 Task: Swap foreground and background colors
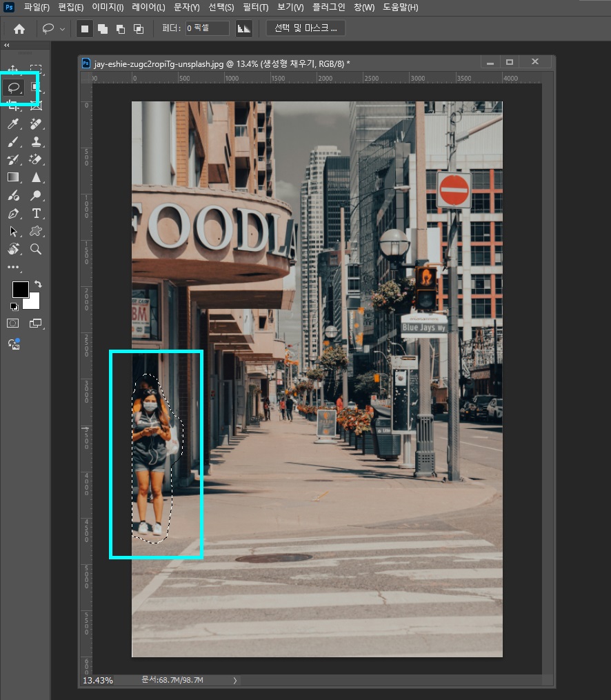click(38, 284)
